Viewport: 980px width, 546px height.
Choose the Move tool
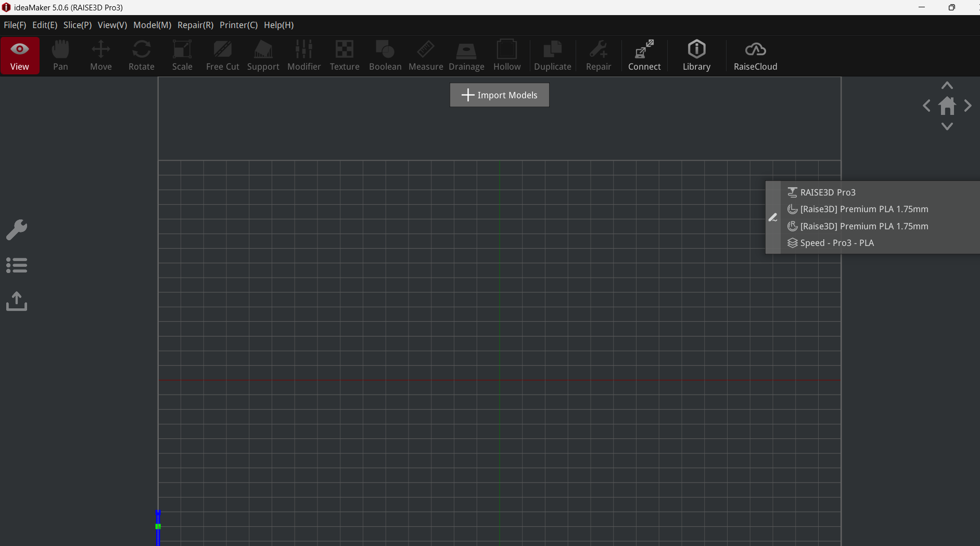tap(101, 56)
